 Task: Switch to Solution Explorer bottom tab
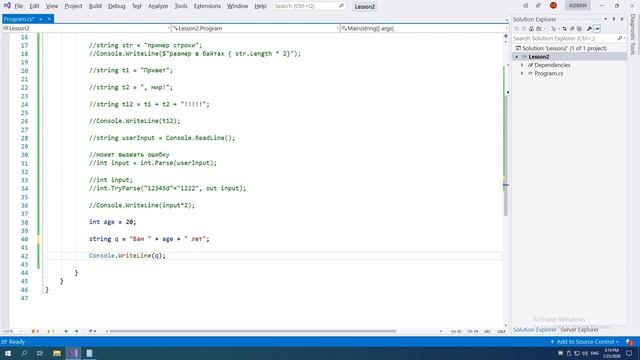(x=534, y=329)
